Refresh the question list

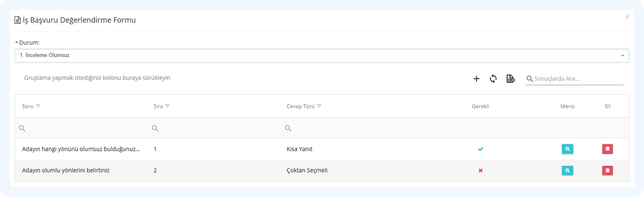493,78
